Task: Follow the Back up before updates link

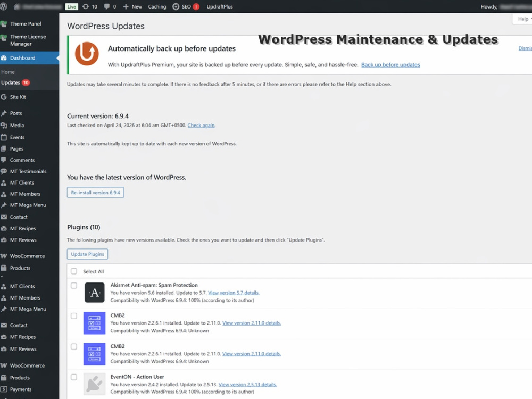Action: coord(390,65)
